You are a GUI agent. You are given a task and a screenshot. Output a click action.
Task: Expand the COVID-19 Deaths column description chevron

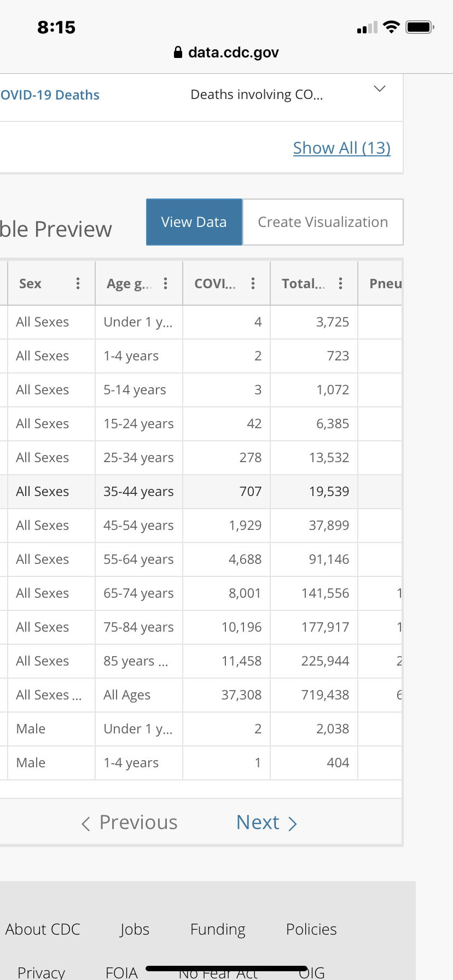379,89
